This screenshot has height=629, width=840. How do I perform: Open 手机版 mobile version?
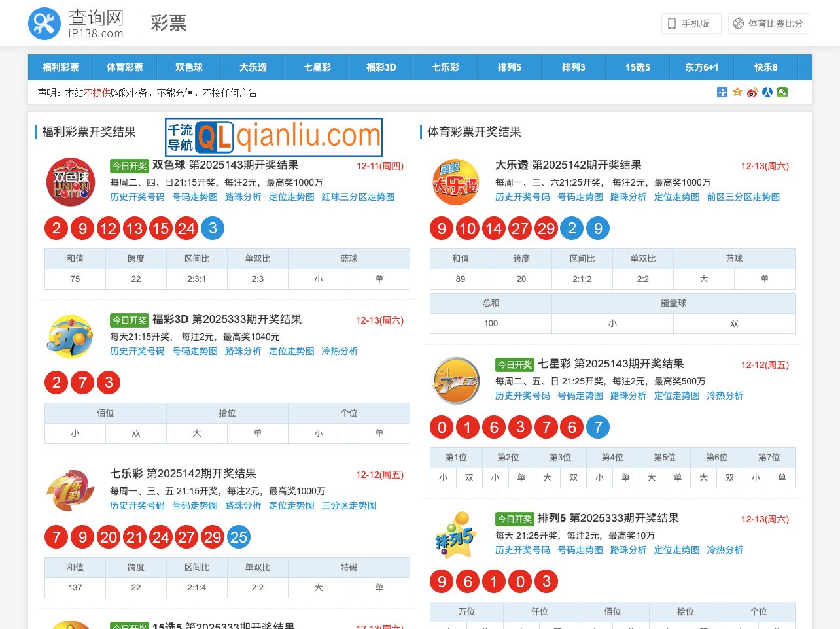click(x=691, y=23)
